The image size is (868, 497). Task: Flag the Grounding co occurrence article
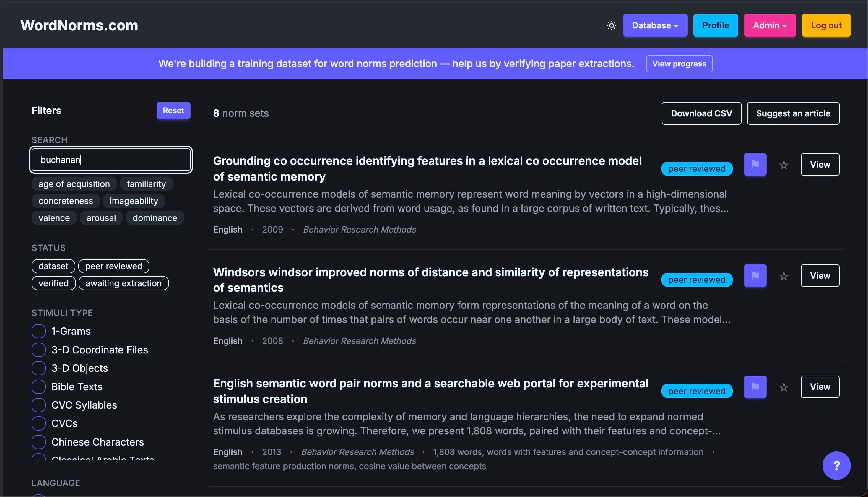tap(755, 165)
